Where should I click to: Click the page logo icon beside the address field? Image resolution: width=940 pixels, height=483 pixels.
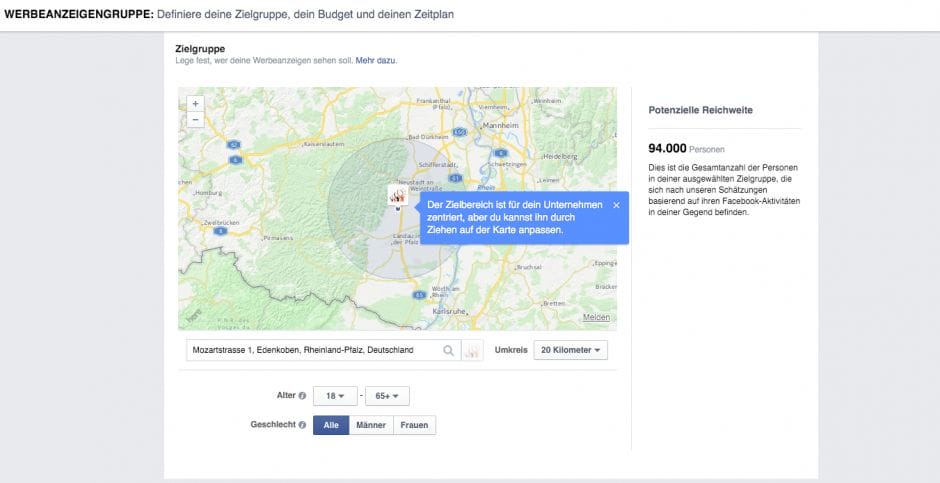[472, 351]
